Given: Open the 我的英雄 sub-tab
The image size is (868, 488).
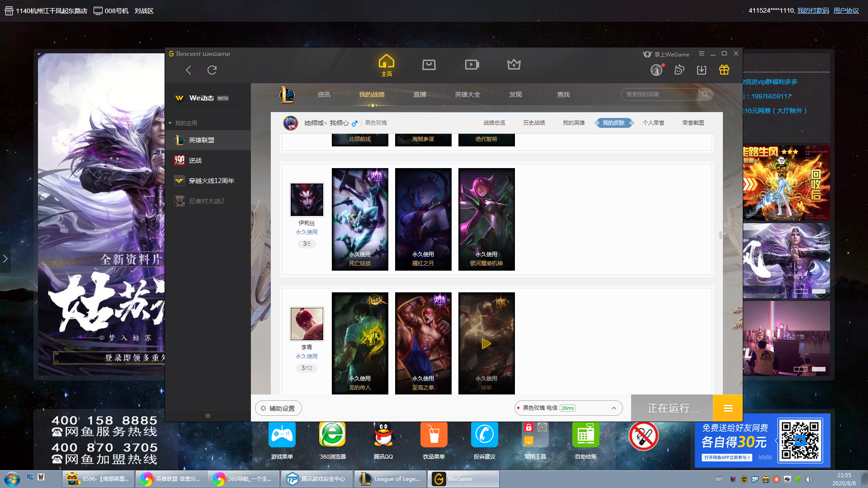Looking at the screenshot, I should 574,123.
